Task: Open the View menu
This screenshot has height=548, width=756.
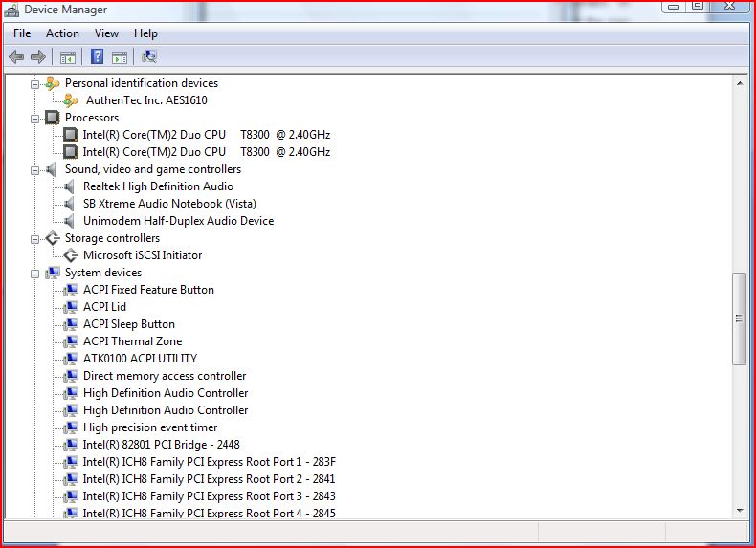Action: click(106, 33)
